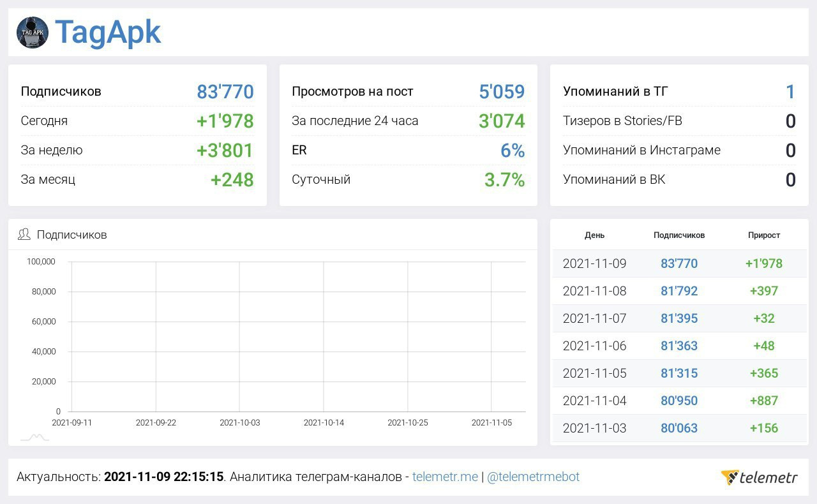The image size is (817, 504).
Task: Click the +32 growth cell
Action: tap(764, 318)
